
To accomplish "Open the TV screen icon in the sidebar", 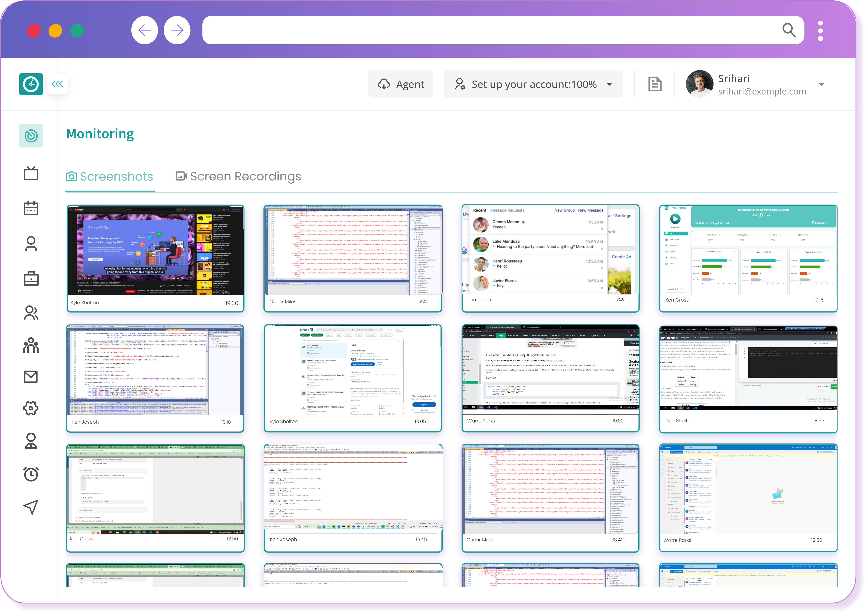I will (31, 173).
